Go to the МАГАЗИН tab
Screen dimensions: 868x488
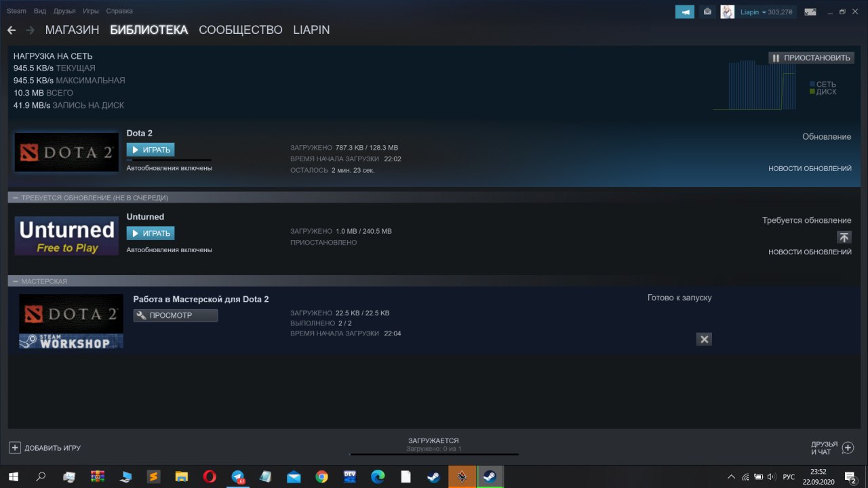coord(72,30)
